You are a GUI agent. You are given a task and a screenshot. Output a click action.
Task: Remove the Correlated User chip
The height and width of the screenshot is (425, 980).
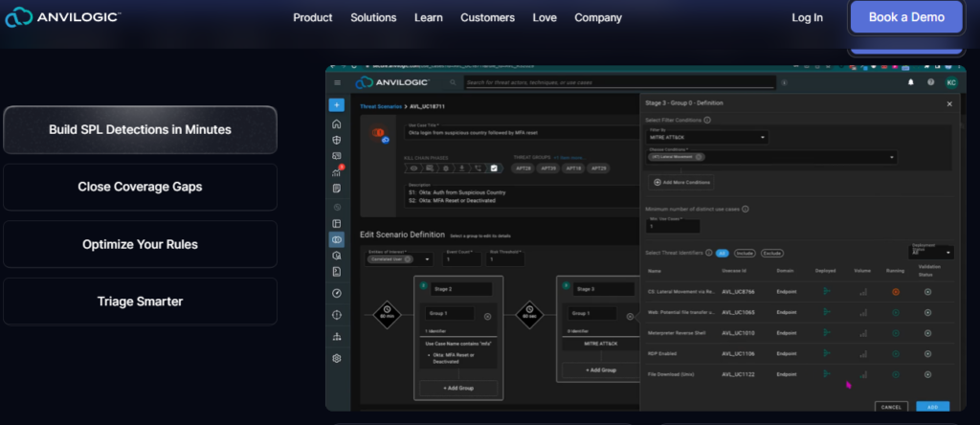click(408, 258)
